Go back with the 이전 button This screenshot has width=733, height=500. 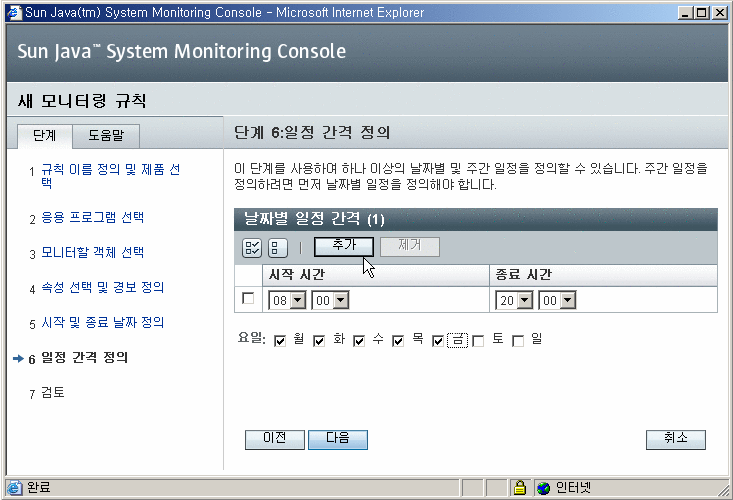pyautogui.click(x=275, y=440)
